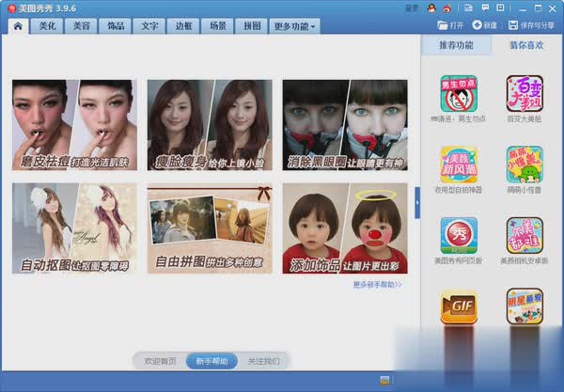Open the 消除黑眼圈 tutorial thumbnail
564x392 pixels.
(x=345, y=125)
